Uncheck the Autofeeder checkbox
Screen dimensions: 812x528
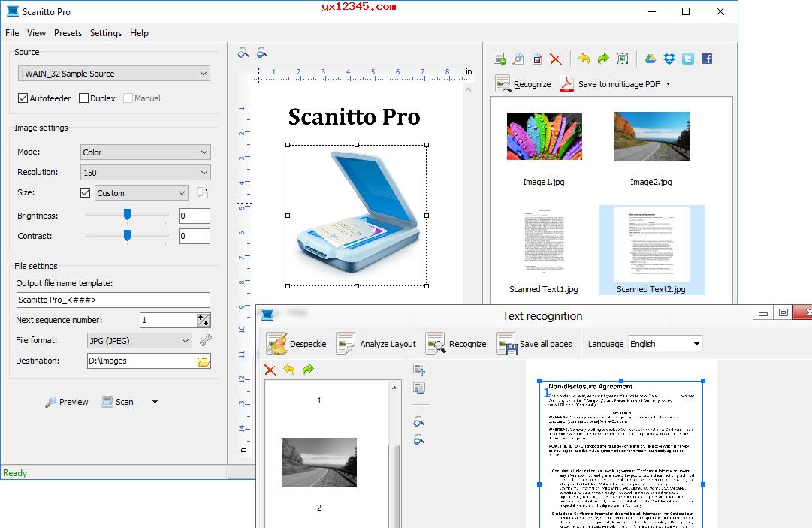23,98
